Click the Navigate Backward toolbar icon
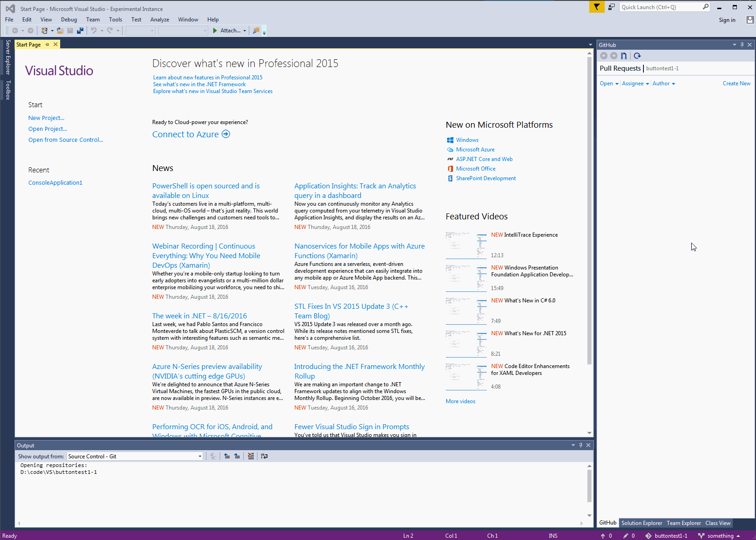This screenshot has height=540, width=756. (x=15, y=31)
